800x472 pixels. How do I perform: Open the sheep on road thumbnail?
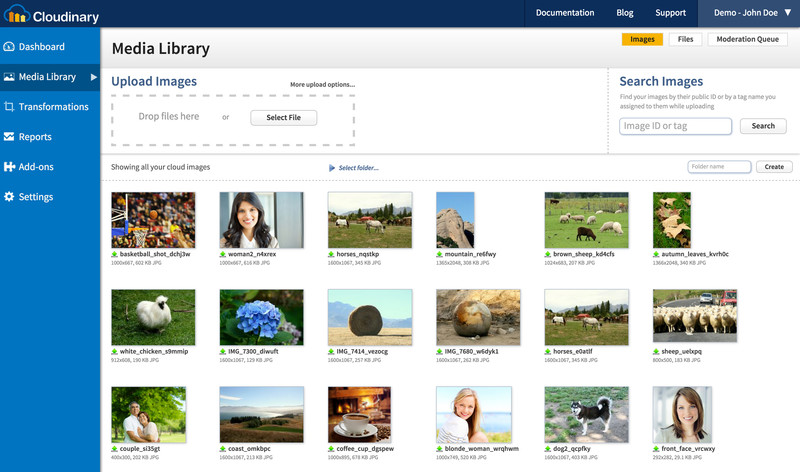[695, 316]
